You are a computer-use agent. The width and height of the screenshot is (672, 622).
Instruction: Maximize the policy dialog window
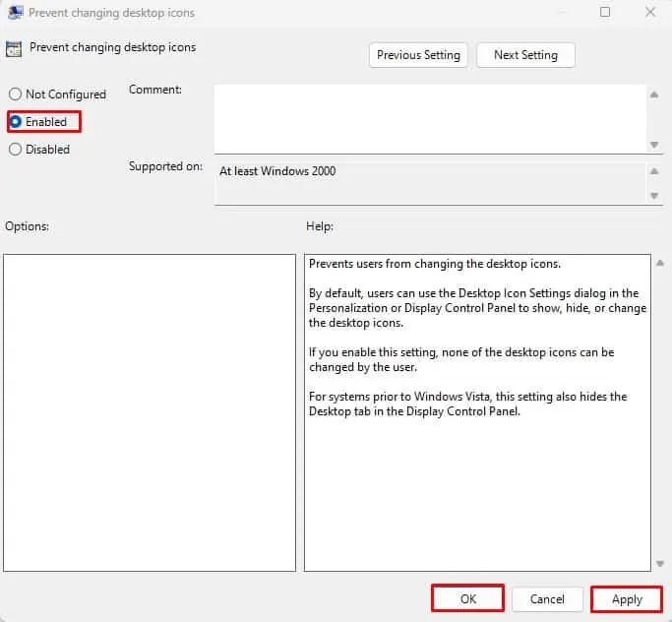coord(605,12)
